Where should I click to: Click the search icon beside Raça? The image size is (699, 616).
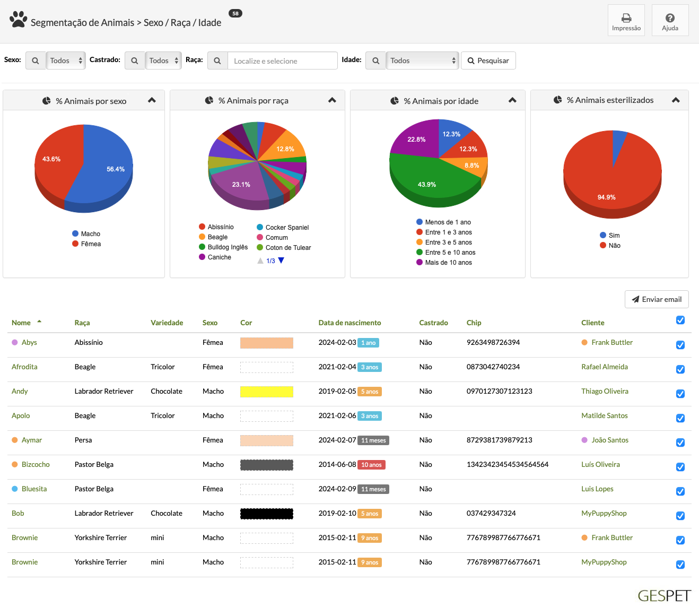coord(217,61)
